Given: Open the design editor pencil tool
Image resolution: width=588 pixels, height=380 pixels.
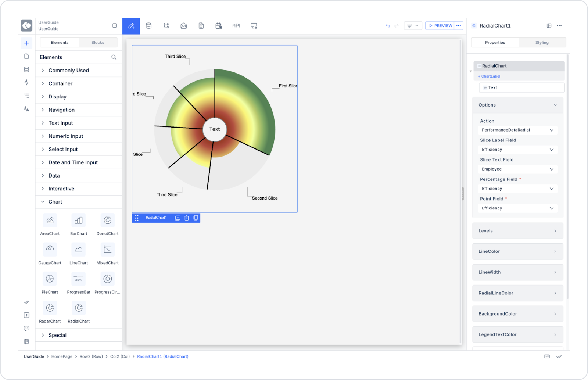Looking at the screenshot, I should tap(131, 26).
